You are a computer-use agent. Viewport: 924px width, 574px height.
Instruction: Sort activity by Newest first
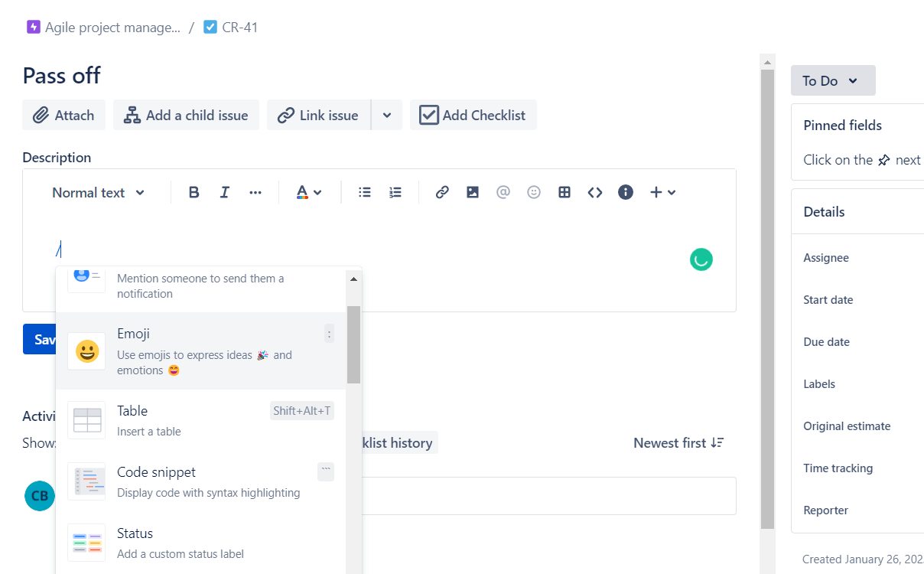pyautogui.click(x=678, y=443)
